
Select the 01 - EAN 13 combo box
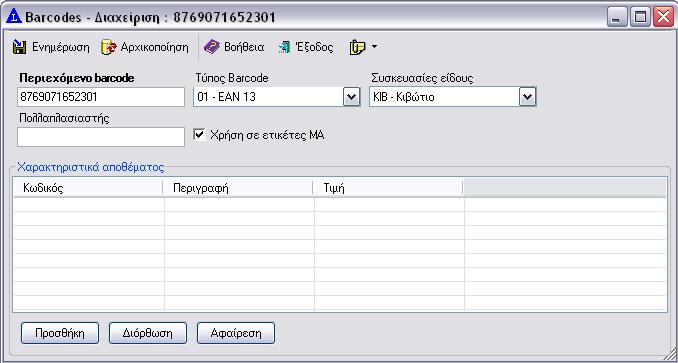tap(277, 97)
